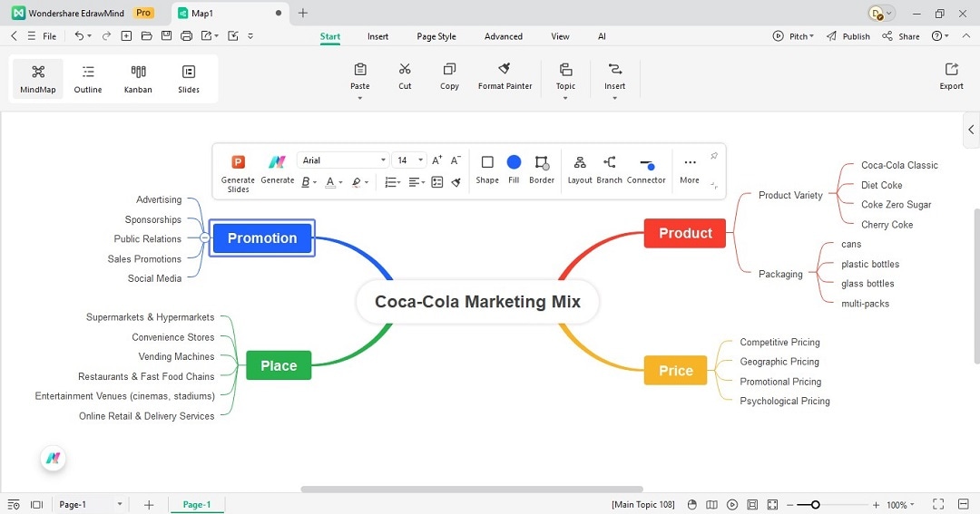Screen dimensions: 980x514
Task: Open the bold style dropdown arrow
Action: (315, 182)
